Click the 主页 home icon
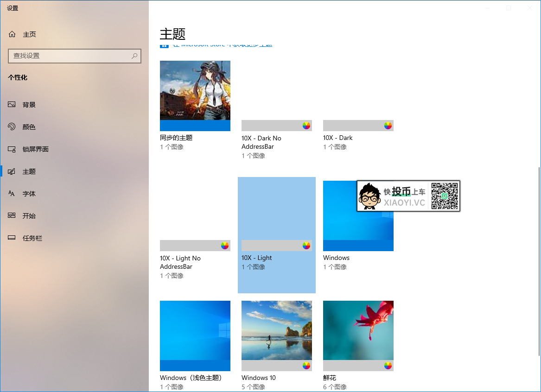This screenshot has width=541, height=392. [12, 34]
